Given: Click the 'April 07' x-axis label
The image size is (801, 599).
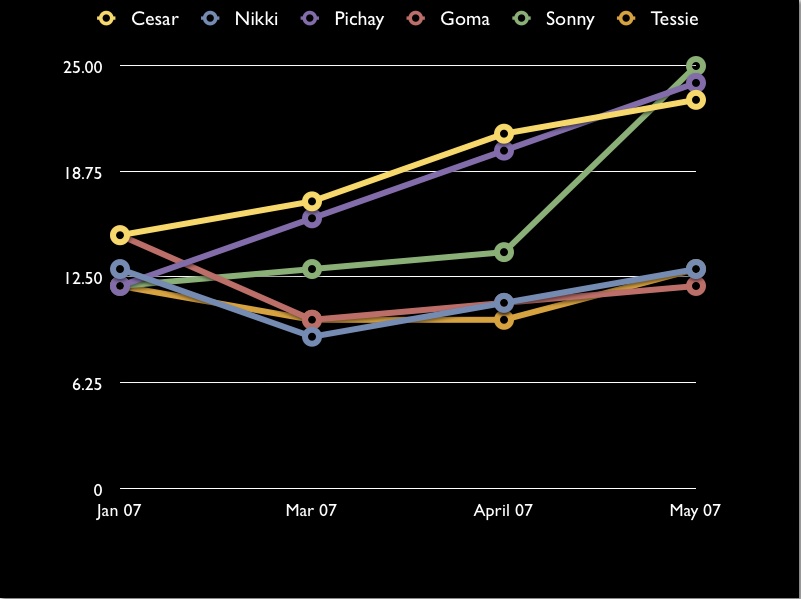Looking at the screenshot, I should [x=503, y=511].
